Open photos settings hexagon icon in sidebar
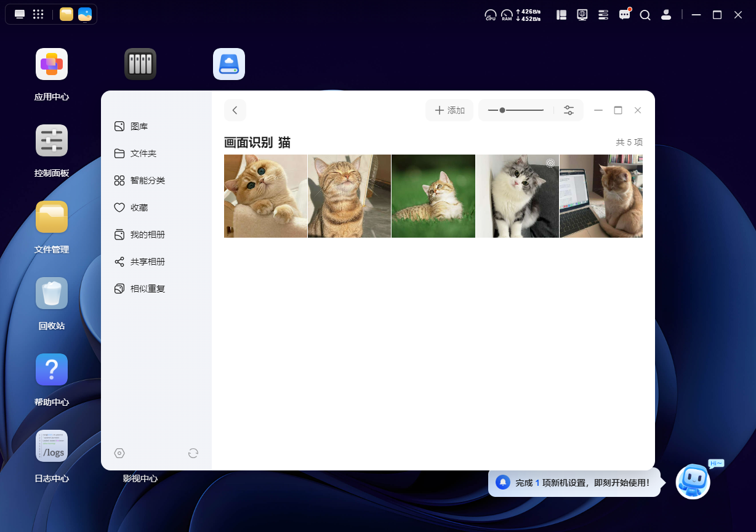 (x=119, y=453)
